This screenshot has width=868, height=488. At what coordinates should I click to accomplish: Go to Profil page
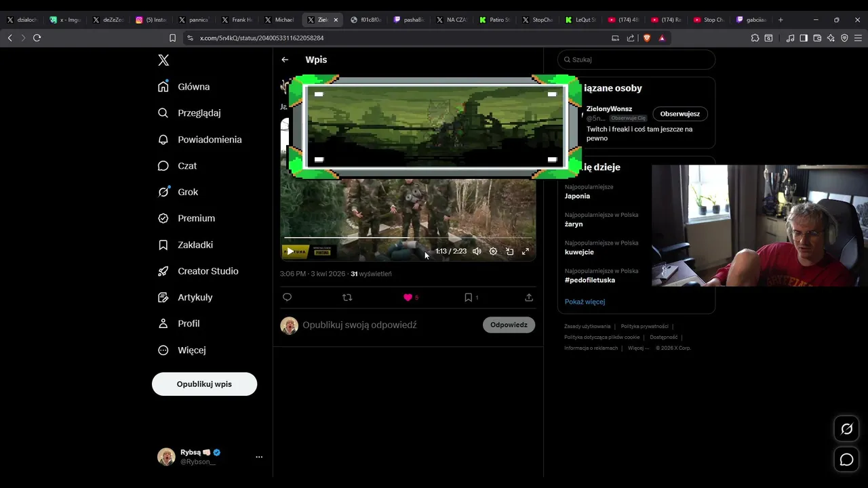click(x=178, y=324)
